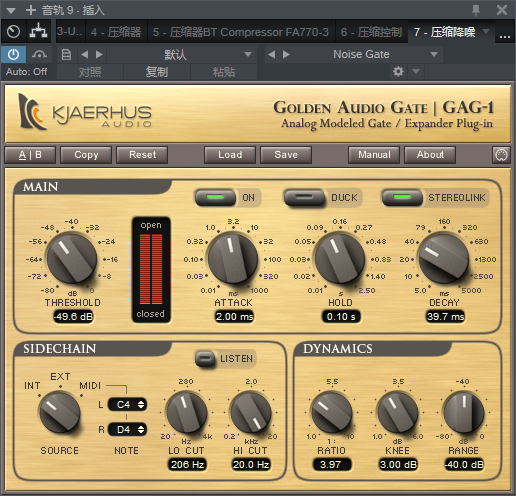
Task: Open the preset file document icon
Action: pyautogui.click(x=66, y=54)
